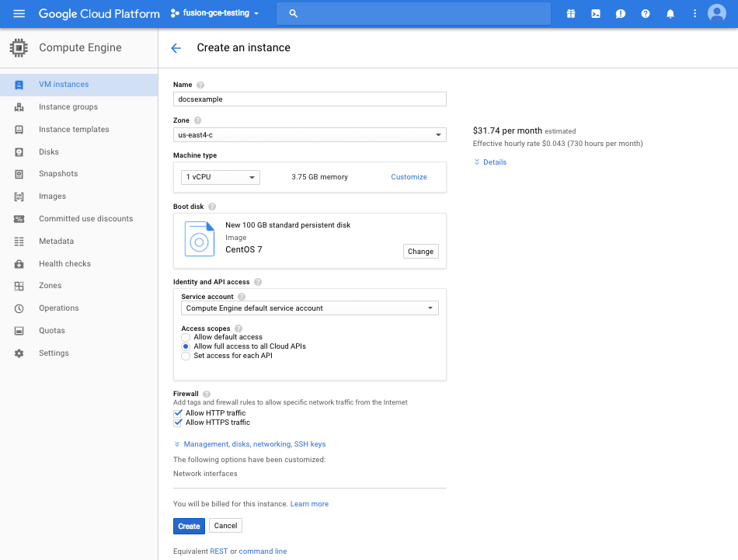The image size is (738, 560).
Task: Open the gift icon in top bar
Action: (x=570, y=14)
